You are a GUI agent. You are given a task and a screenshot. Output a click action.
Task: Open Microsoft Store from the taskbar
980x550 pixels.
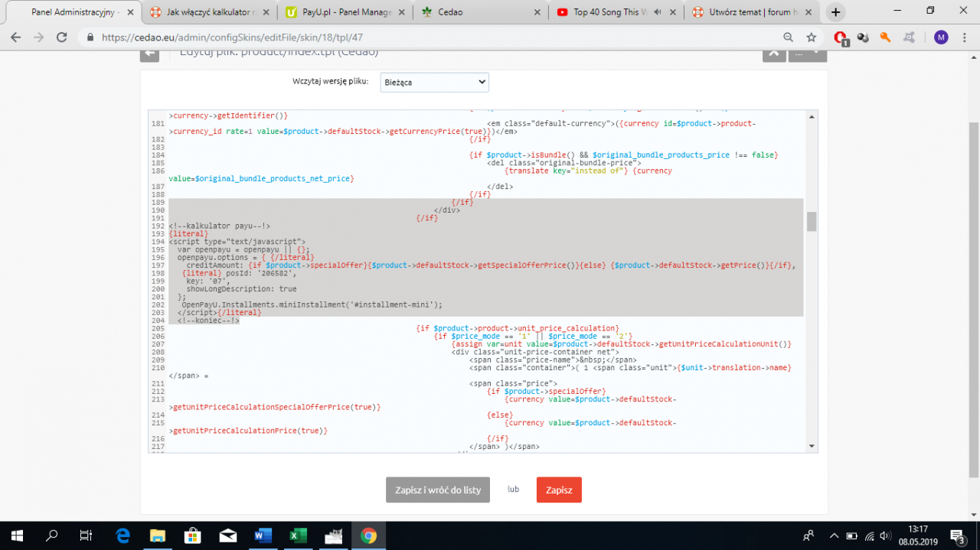click(x=192, y=535)
